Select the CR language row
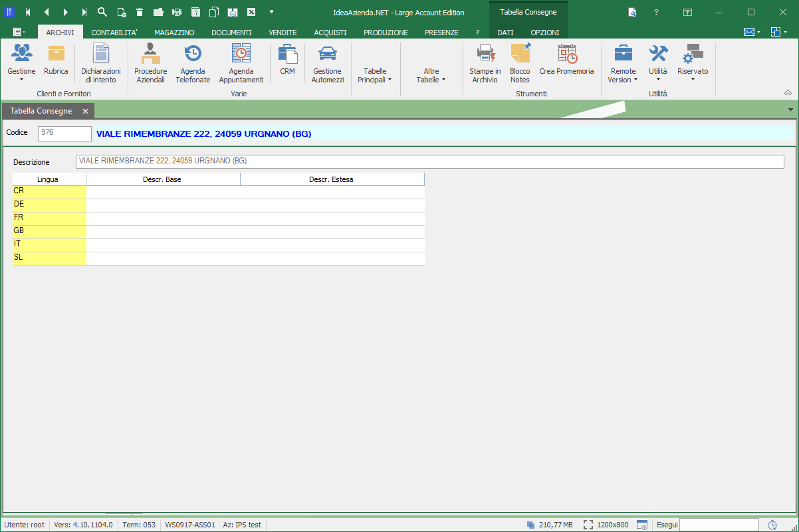The image size is (799, 532). click(219, 192)
